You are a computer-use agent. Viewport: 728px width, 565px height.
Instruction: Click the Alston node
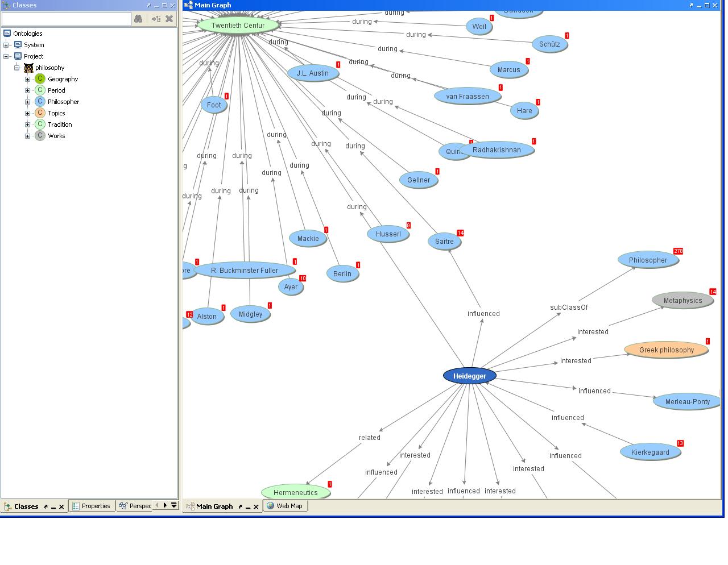click(x=207, y=316)
